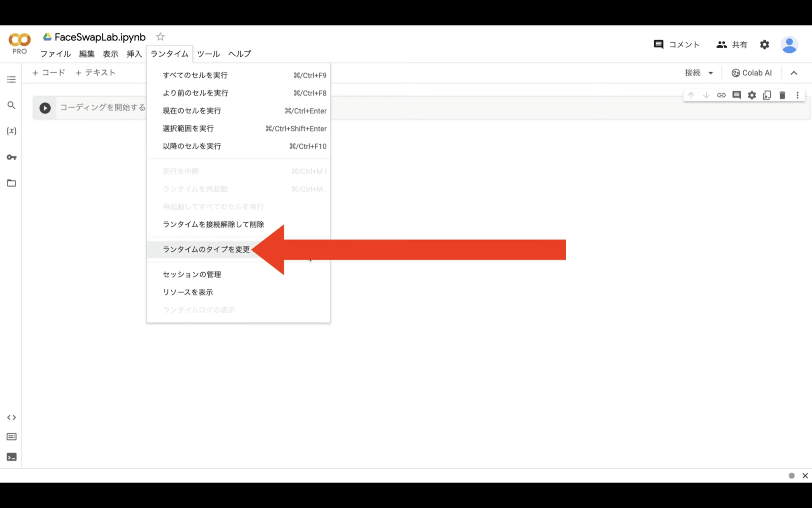Collapse the header with chevron up
Viewport: 812px width, 508px height.
tap(794, 73)
